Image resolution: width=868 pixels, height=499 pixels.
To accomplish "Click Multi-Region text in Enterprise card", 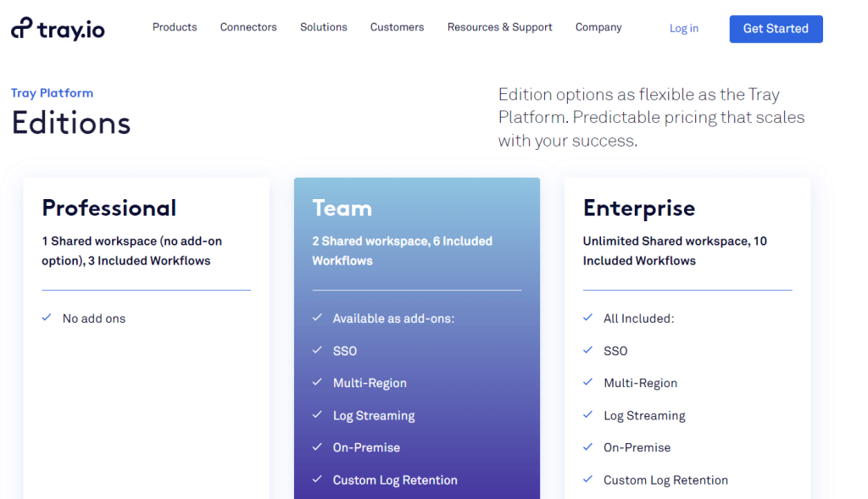I will [x=641, y=384].
